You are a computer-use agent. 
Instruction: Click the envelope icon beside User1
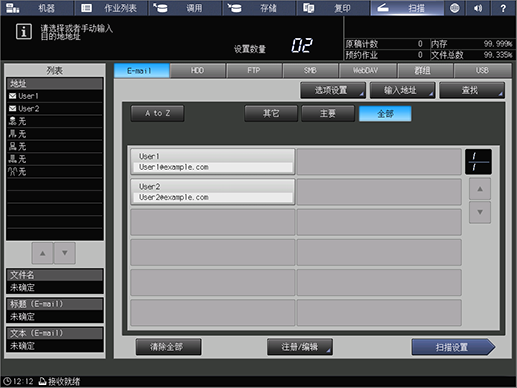coord(13,96)
